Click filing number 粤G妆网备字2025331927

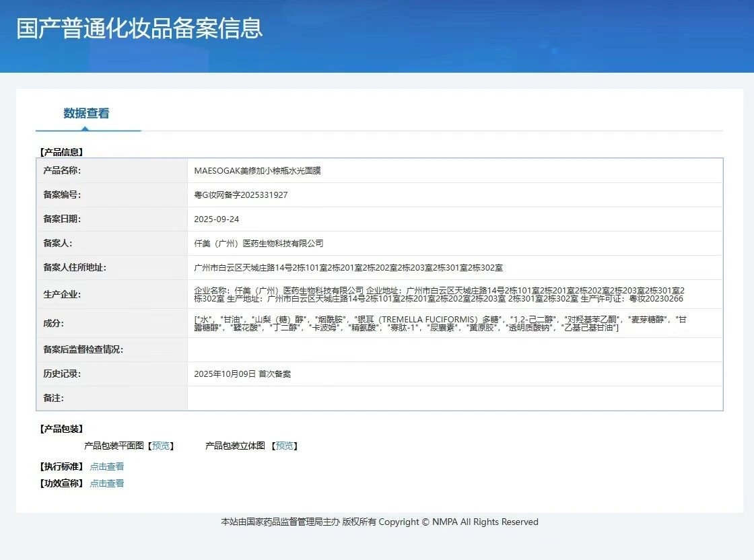(x=241, y=195)
